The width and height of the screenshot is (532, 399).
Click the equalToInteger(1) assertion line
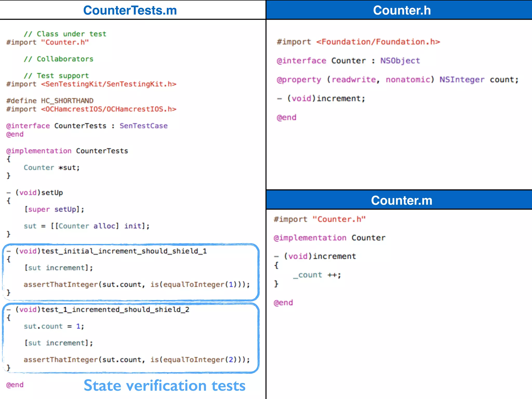137,284
